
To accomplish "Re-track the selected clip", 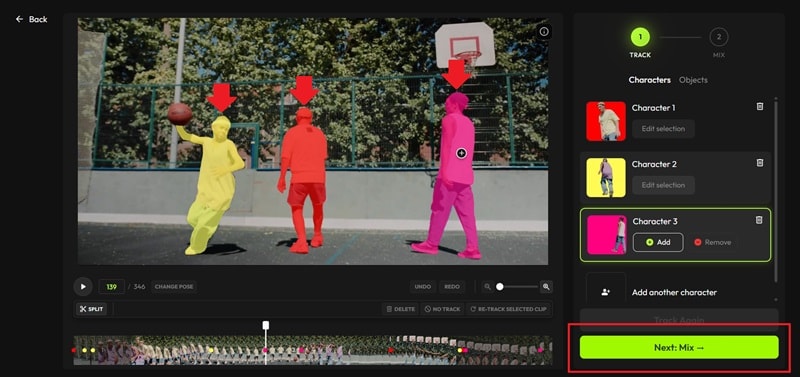I will [x=509, y=309].
